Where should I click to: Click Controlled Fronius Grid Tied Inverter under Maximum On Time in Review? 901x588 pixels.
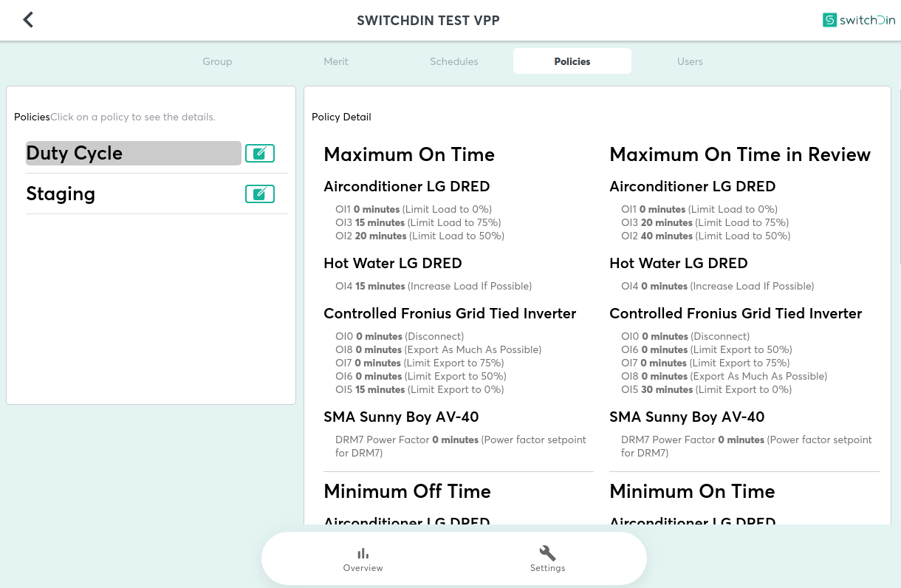[736, 313]
